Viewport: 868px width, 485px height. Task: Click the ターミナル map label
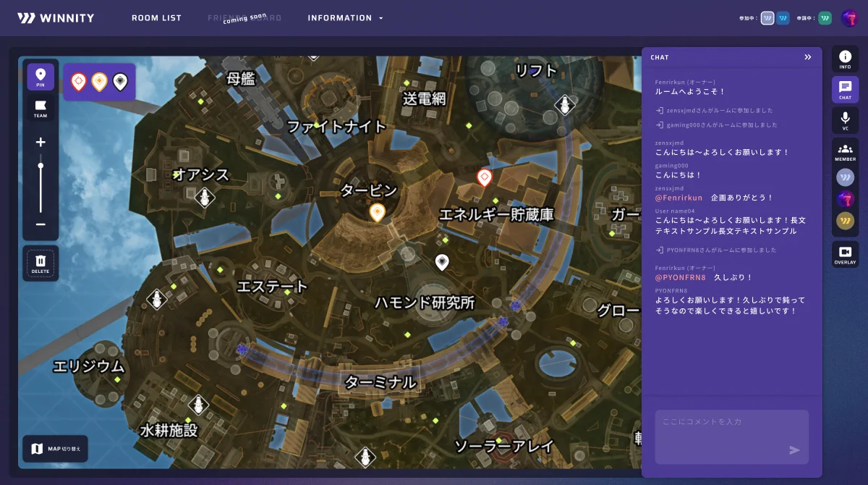(380, 382)
